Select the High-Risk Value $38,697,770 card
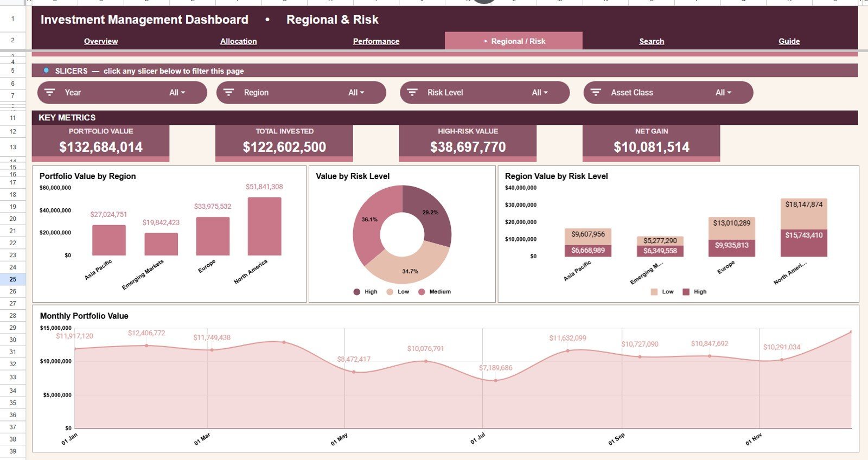This screenshot has height=460, width=868. pos(468,143)
